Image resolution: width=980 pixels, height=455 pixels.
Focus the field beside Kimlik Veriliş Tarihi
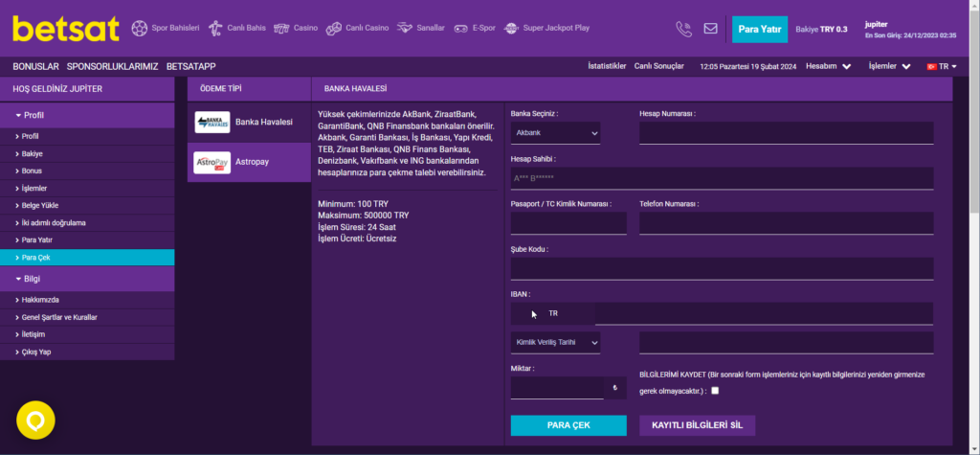click(787, 342)
